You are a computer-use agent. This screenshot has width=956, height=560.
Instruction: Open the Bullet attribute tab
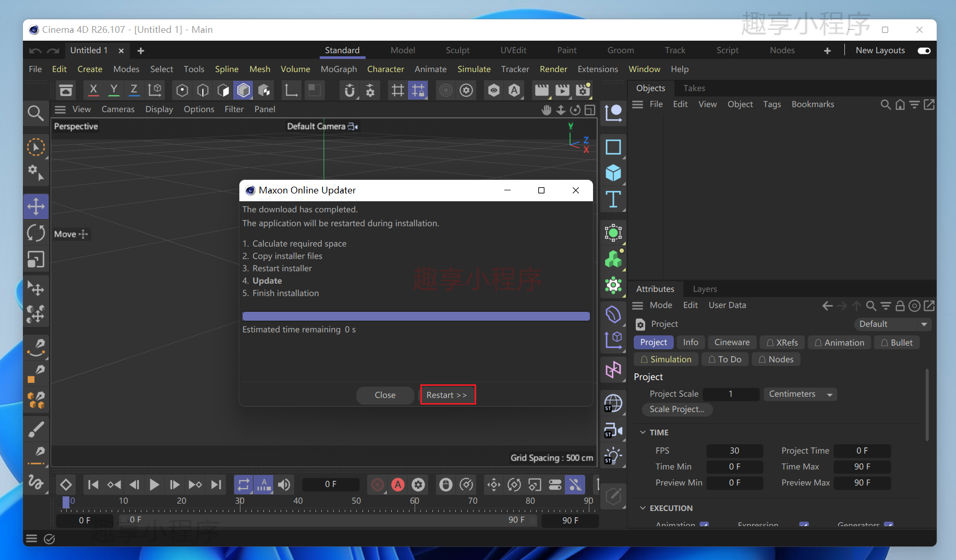897,343
